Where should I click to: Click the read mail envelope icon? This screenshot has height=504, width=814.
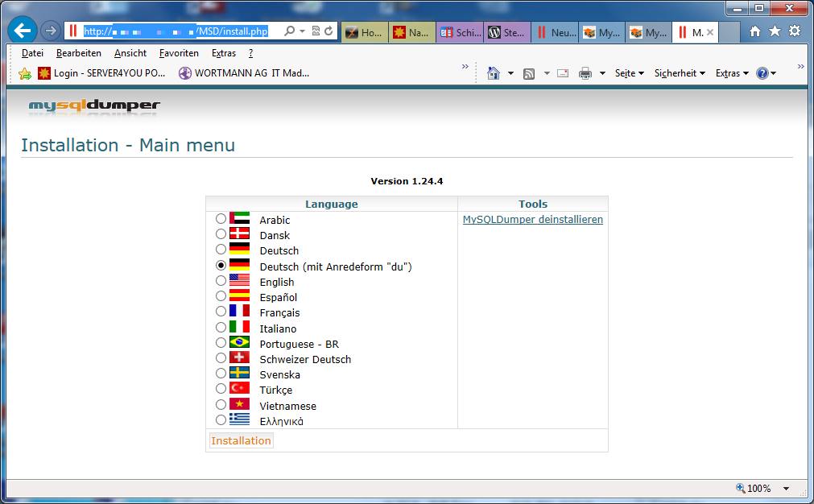tap(563, 73)
